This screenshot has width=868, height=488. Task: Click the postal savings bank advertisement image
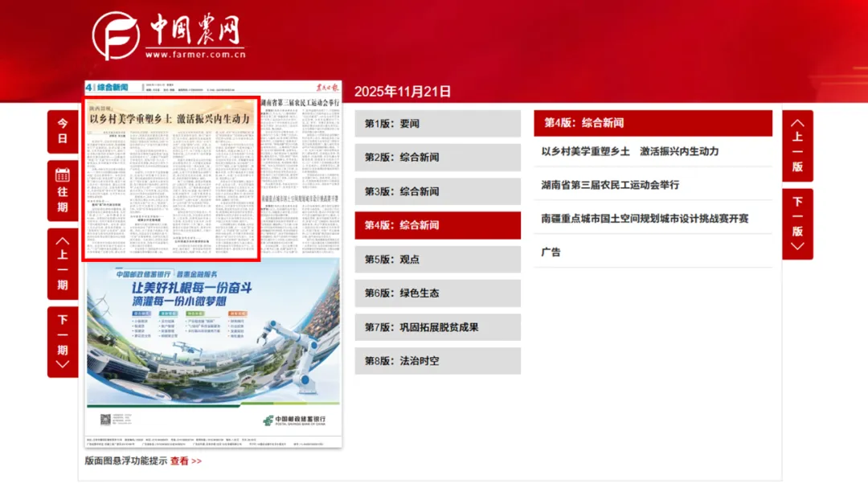coord(213,346)
